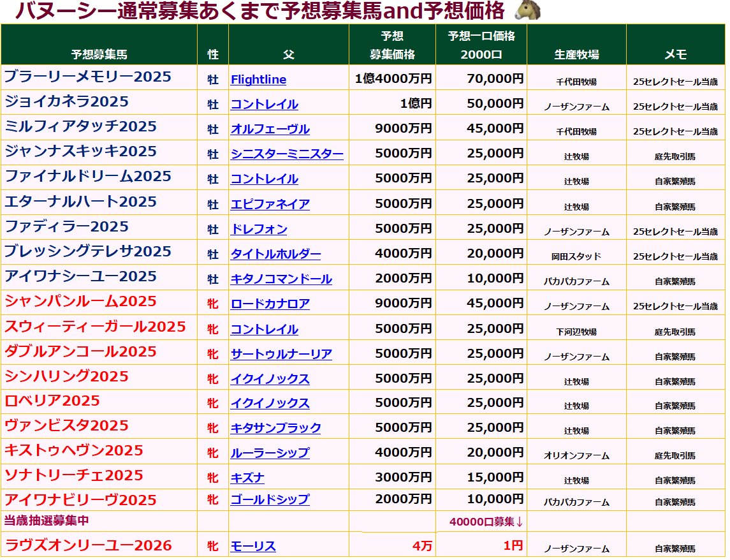
Task: Select the ブラーリーメモリー2025 horse name
Action: tap(88, 77)
